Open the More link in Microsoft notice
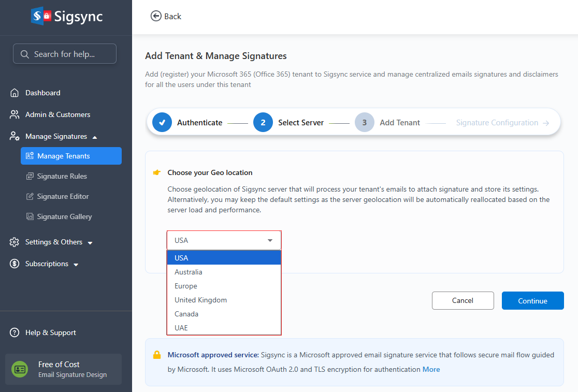The height and width of the screenshot is (392, 578). tap(431, 369)
